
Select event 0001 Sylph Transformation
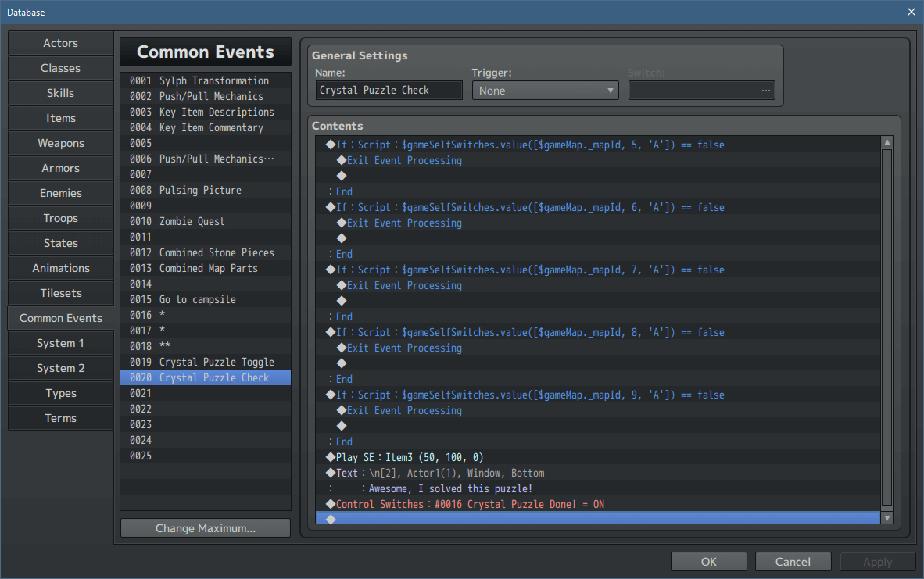click(x=206, y=80)
